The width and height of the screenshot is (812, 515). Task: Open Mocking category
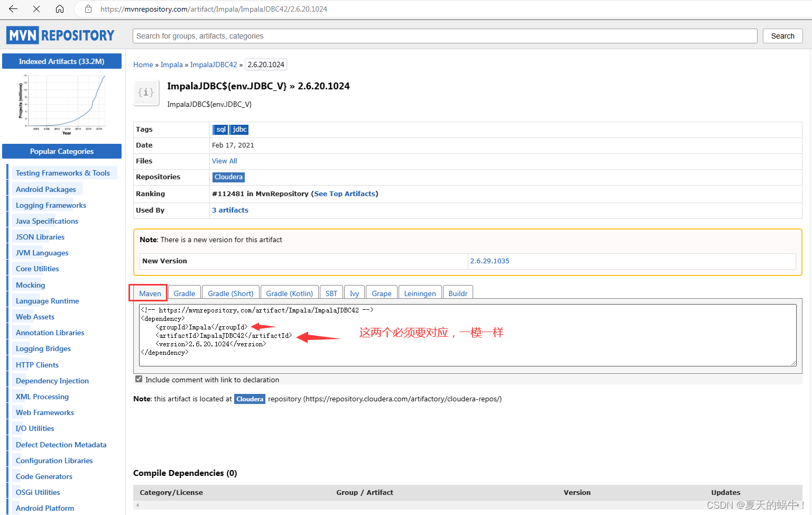pos(31,285)
